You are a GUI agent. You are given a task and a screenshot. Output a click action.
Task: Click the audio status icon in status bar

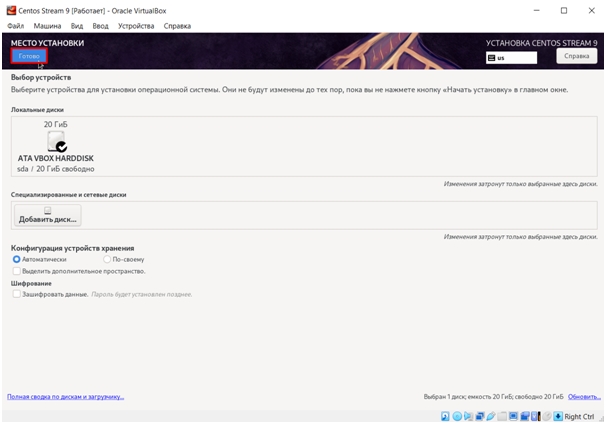point(468,416)
